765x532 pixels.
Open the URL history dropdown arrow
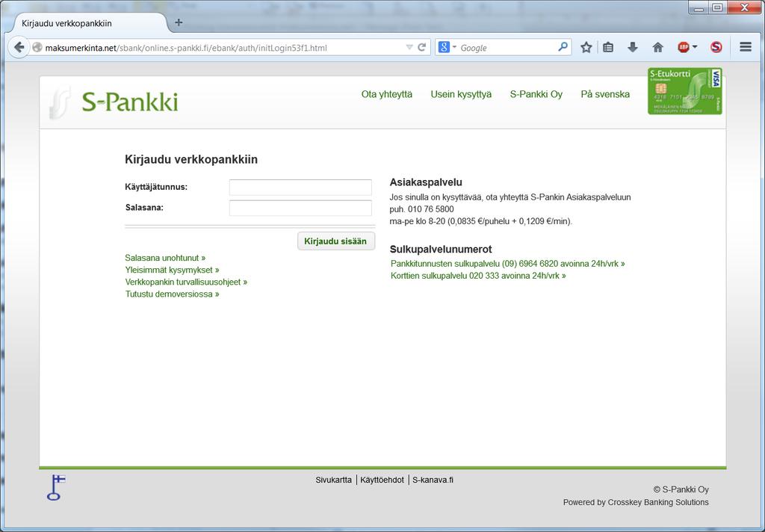coord(409,47)
